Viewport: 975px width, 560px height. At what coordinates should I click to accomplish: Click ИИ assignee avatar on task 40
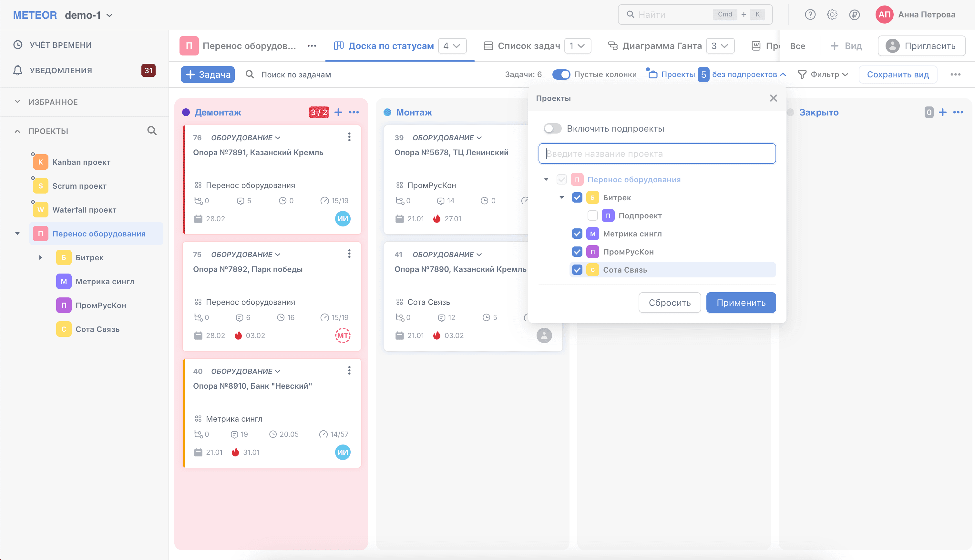(343, 452)
